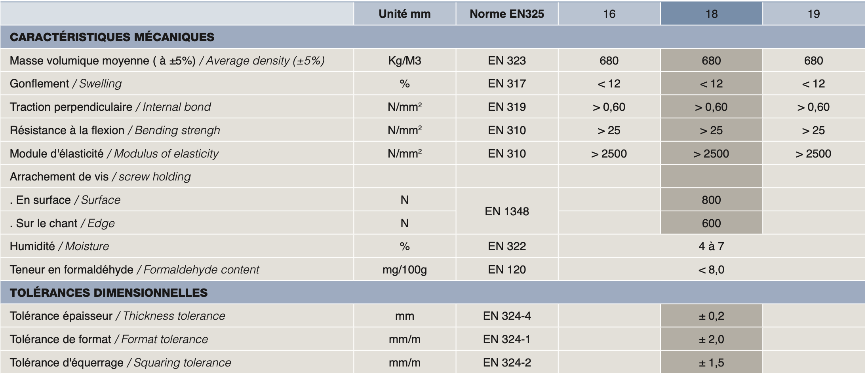The width and height of the screenshot is (868, 376).
Task: Click the "4 à 7" moisture value
Action: point(711,246)
